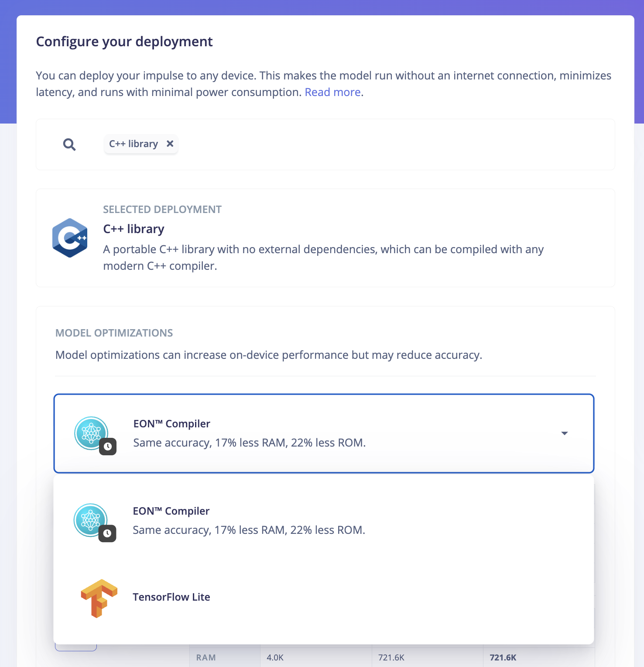Click inside the deployment search field
Image resolution: width=644 pixels, height=667 pixels.
[371, 144]
